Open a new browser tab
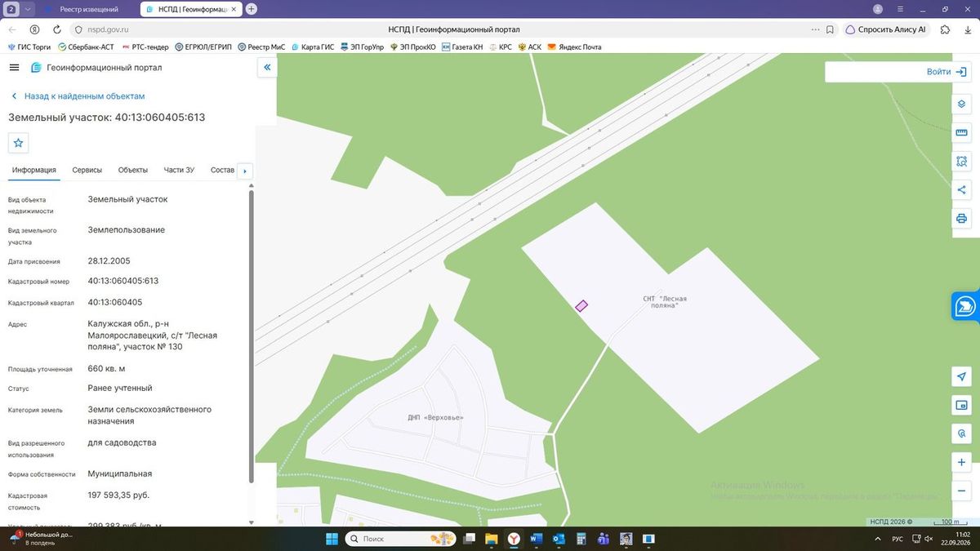Screen dimensions: 980x551 point(252,9)
